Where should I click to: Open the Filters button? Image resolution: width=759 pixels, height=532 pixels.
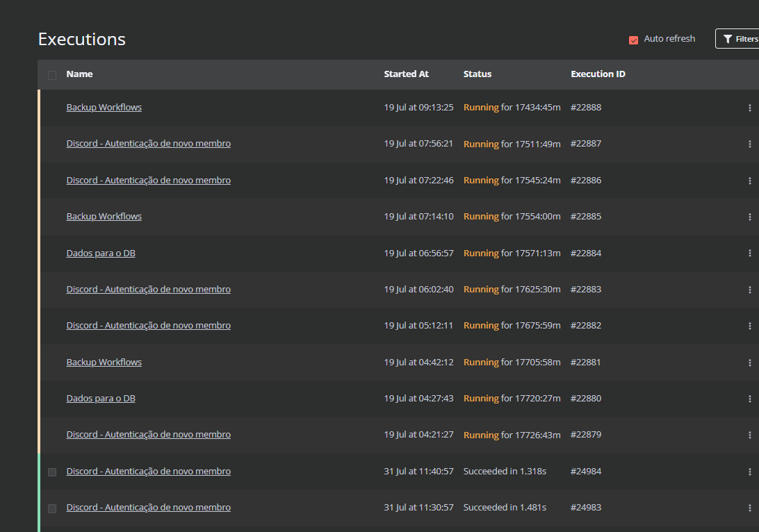click(x=737, y=39)
